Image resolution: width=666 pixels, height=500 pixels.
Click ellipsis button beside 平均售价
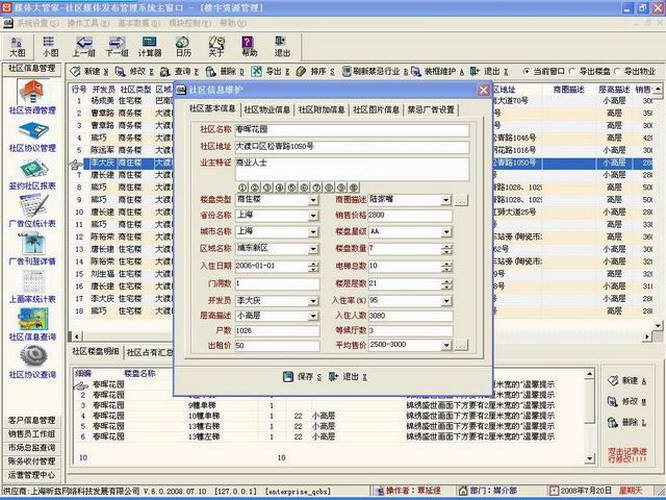[461, 345]
